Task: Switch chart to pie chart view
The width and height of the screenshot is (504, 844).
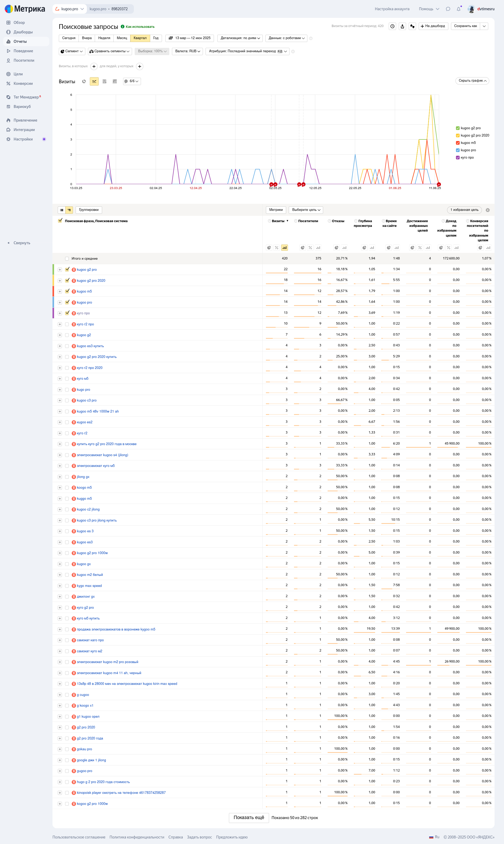Action: click(x=84, y=82)
